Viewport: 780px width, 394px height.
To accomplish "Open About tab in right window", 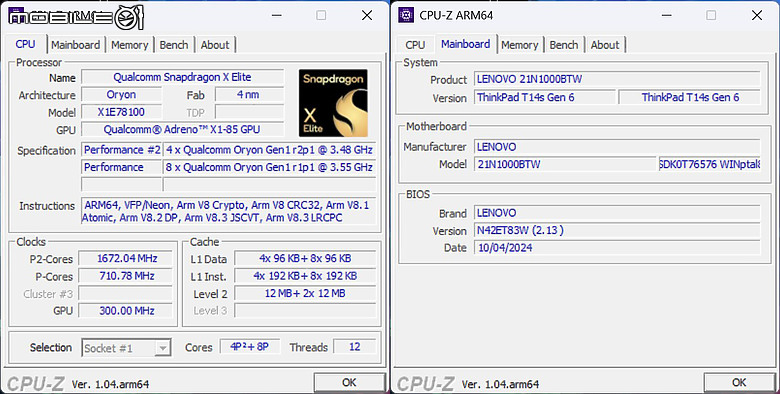I will (605, 45).
